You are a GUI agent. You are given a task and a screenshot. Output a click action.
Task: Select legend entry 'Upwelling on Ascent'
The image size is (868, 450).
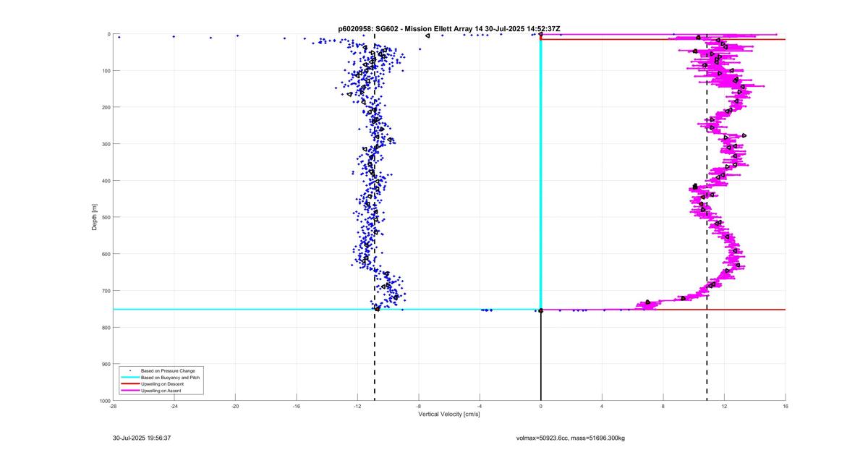coord(162,390)
